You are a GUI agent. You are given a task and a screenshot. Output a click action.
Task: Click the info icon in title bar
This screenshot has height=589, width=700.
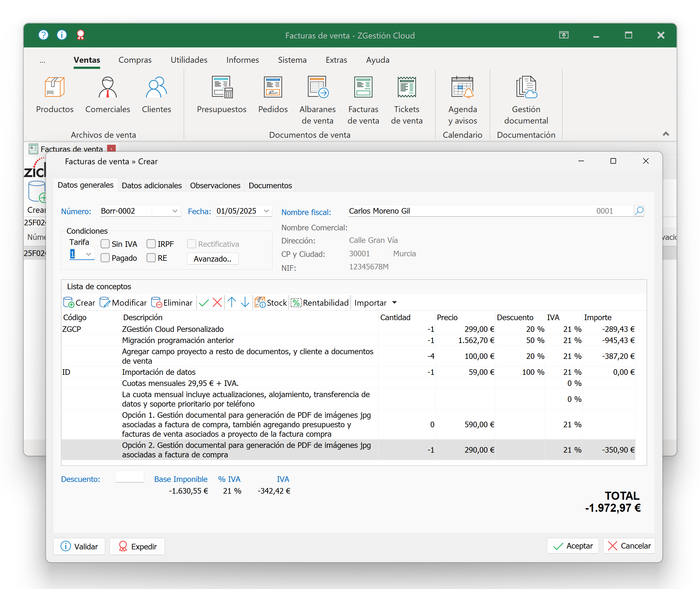click(x=62, y=35)
